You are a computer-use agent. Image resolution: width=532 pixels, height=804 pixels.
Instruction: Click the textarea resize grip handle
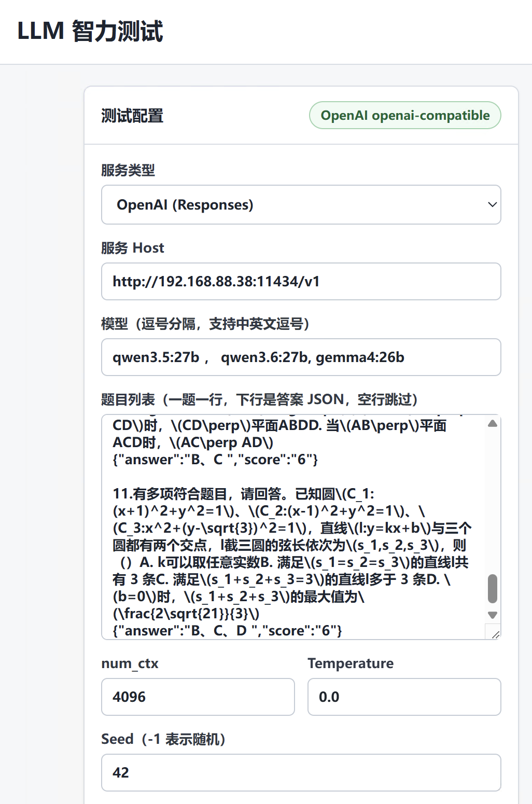pyautogui.click(x=495, y=634)
